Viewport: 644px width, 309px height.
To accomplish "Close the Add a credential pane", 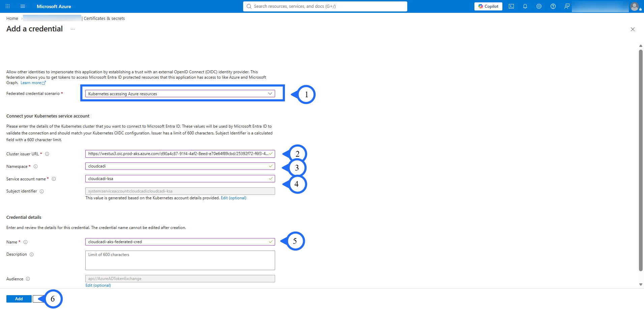I will pyautogui.click(x=633, y=29).
